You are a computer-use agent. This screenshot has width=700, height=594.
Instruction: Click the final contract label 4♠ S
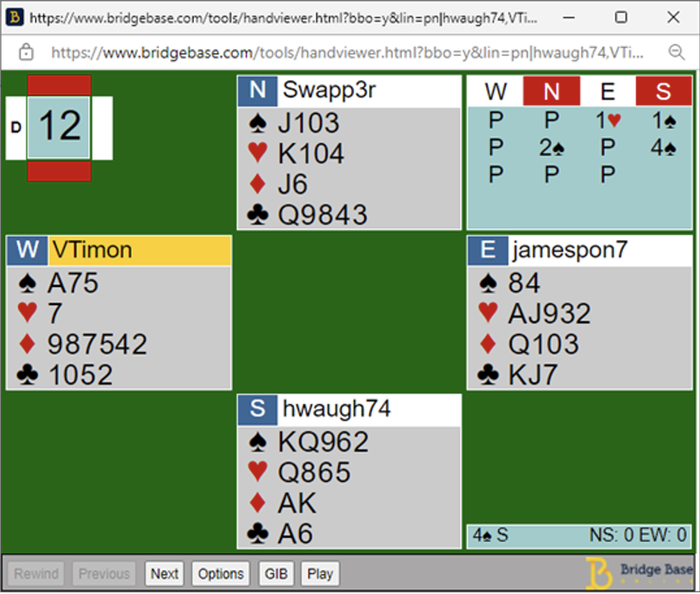(x=490, y=535)
